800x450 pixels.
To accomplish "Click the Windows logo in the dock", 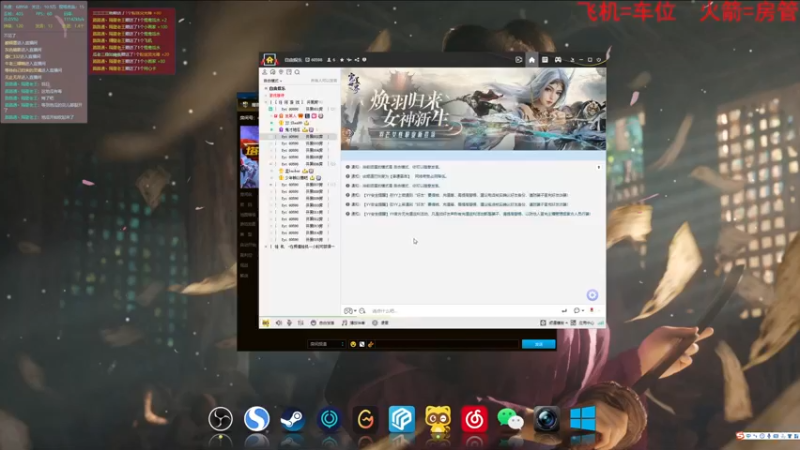I will [x=583, y=418].
